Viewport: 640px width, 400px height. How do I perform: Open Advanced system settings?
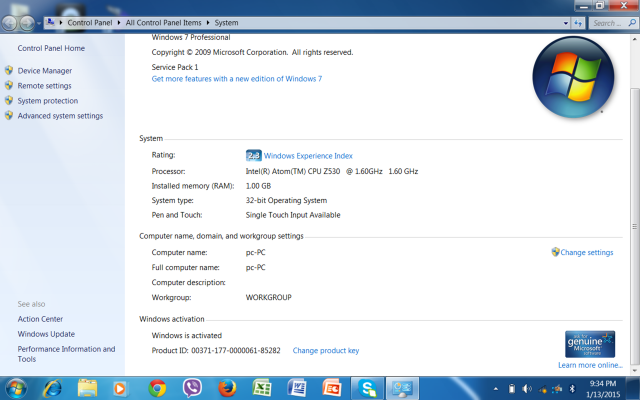click(x=60, y=116)
